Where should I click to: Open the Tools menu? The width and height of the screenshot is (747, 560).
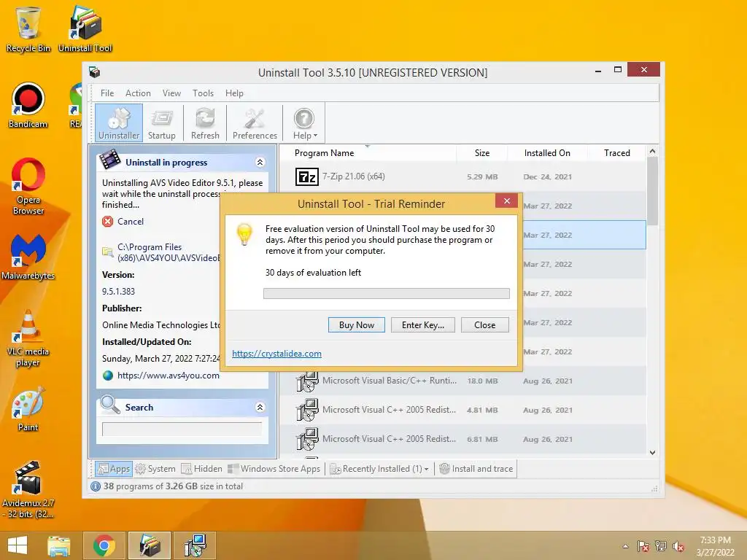click(203, 93)
